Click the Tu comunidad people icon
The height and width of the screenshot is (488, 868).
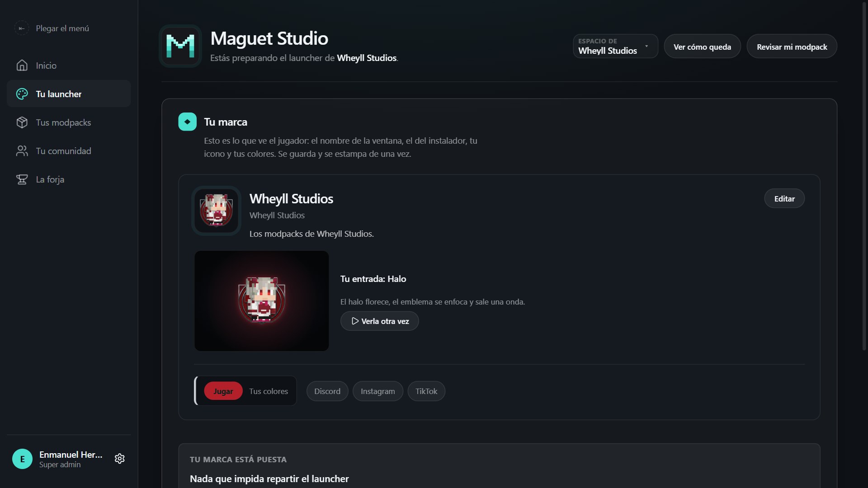click(x=22, y=151)
